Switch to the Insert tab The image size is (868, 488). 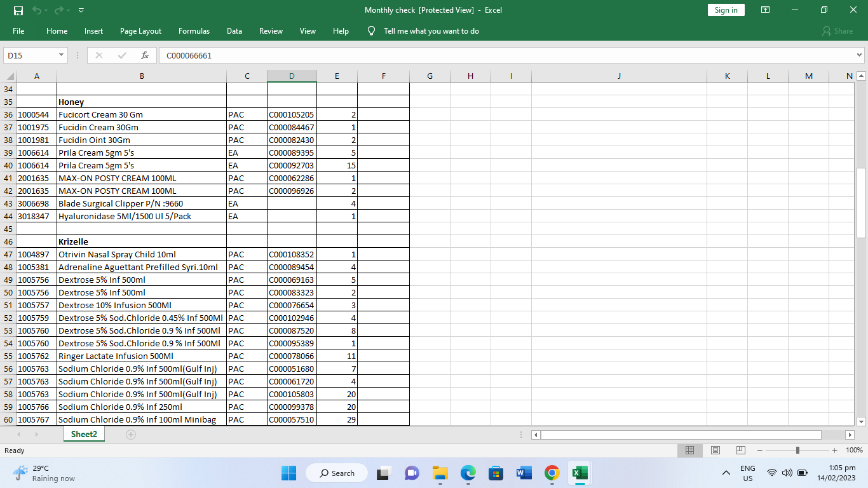click(x=93, y=31)
